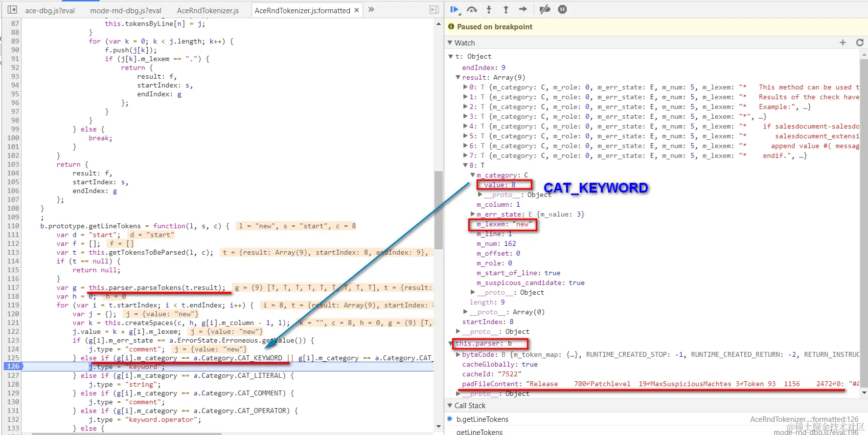Collapse the t: Object watch entry
This screenshot has height=435, width=868.
coord(451,57)
